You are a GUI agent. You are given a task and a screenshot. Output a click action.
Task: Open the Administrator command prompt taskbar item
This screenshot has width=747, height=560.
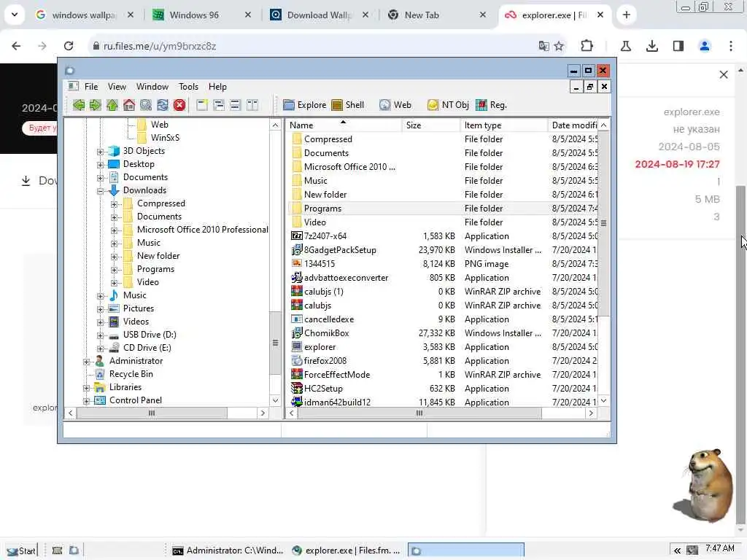[228, 551]
